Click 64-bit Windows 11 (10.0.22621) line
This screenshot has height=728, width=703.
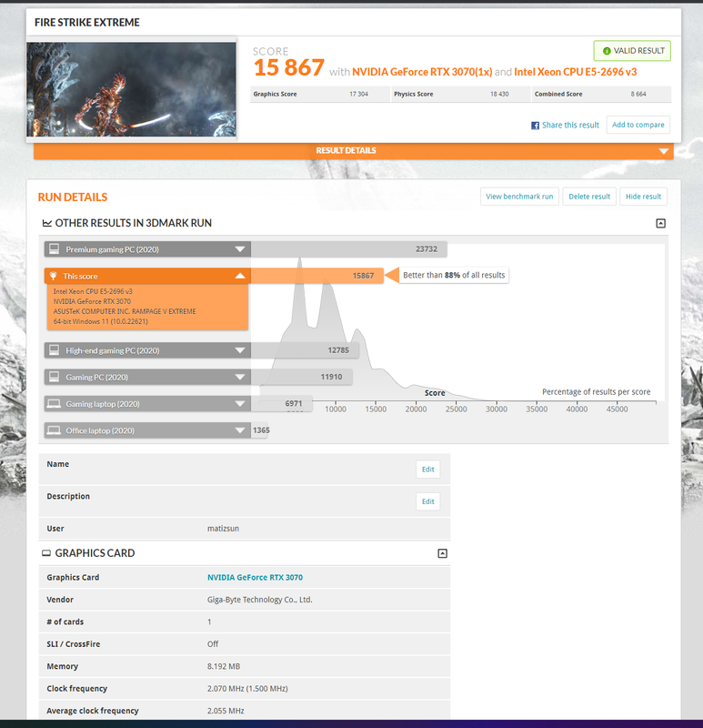point(100,322)
